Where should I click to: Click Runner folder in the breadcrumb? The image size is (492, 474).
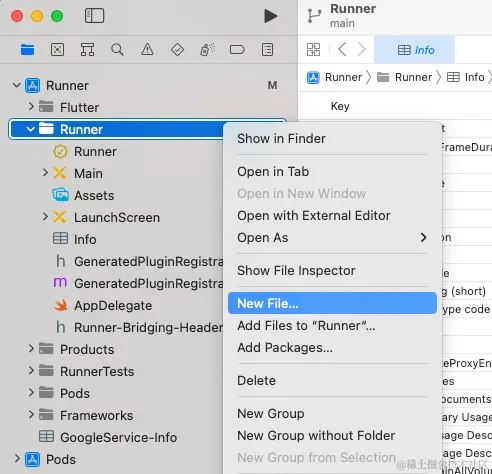click(404, 77)
